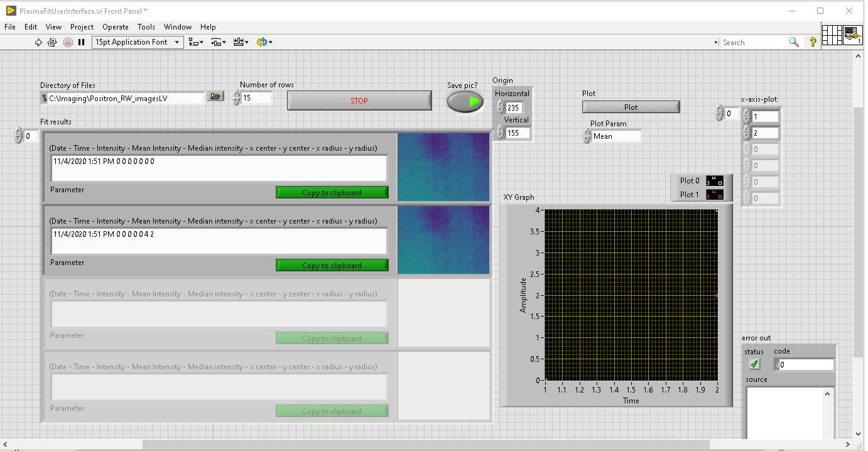868x451 pixels.
Task: Click the Run arrow in the toolbar
Action: pyautogui.click(x=38, y=42)
